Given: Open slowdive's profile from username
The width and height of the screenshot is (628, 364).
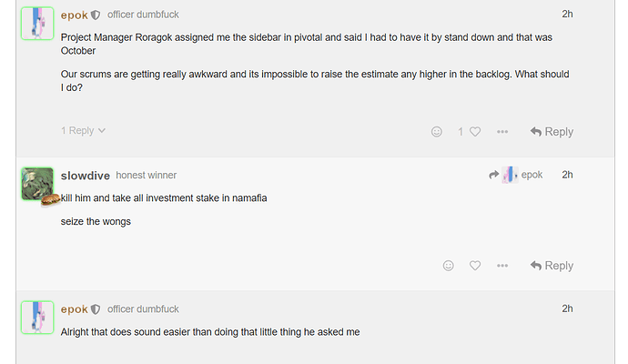Looking at the screenshot, I should (86, 176).
